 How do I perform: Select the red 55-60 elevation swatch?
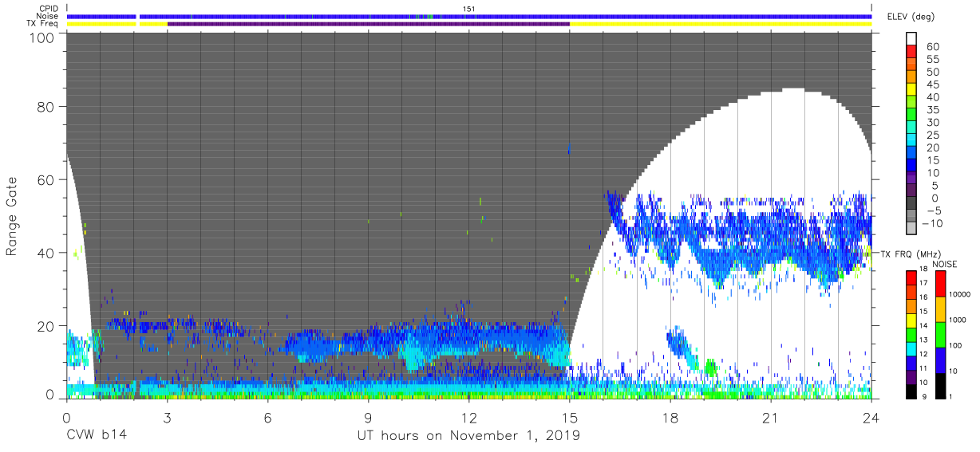912,52
